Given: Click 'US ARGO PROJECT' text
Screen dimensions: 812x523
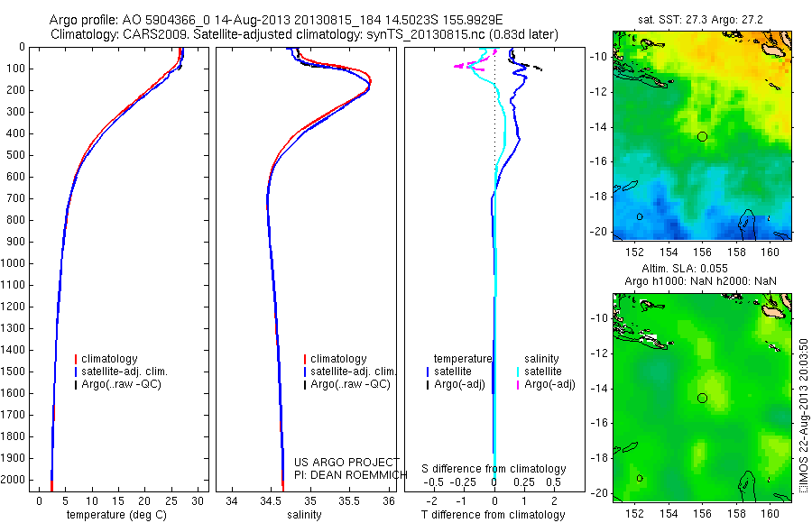Looking at the screenshot, I should point(346,462).
